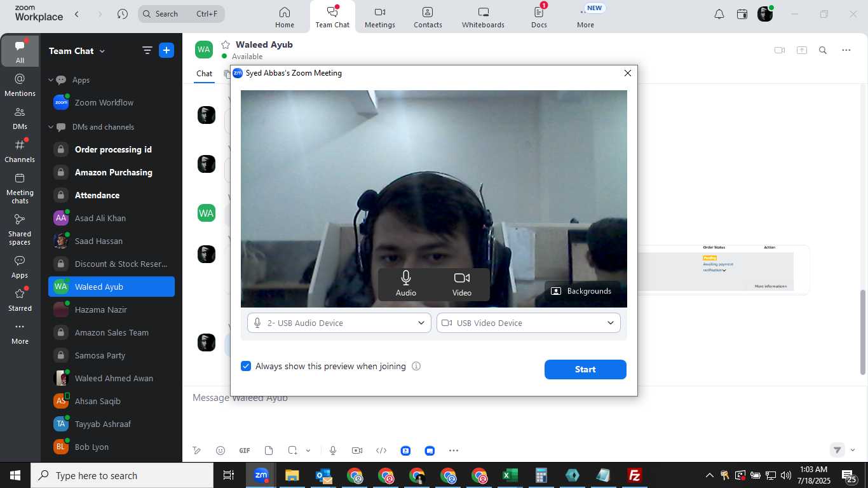Attach a file using composer file icon
Image resolution: width=868 pixels, height=488 pixels.
coord(269,451)
